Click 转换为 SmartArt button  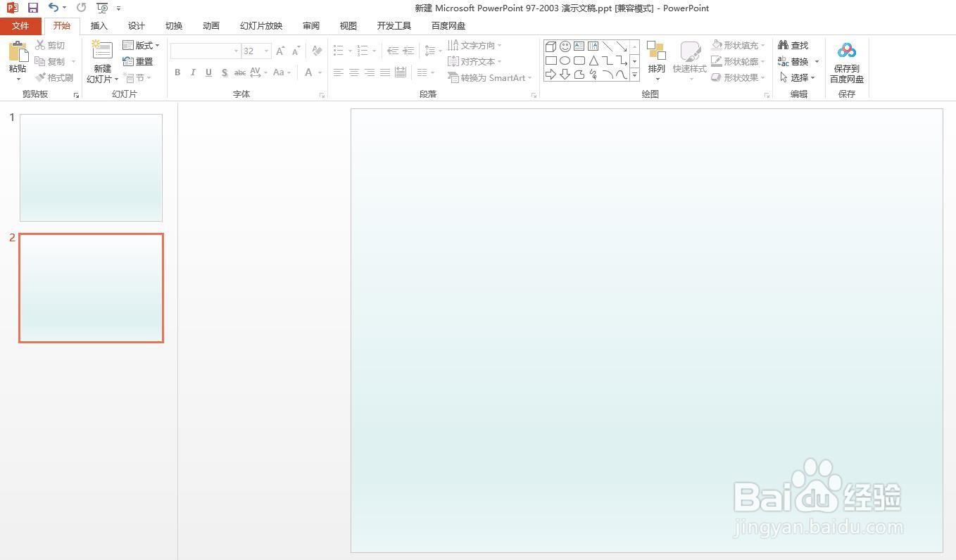[489, 77]
